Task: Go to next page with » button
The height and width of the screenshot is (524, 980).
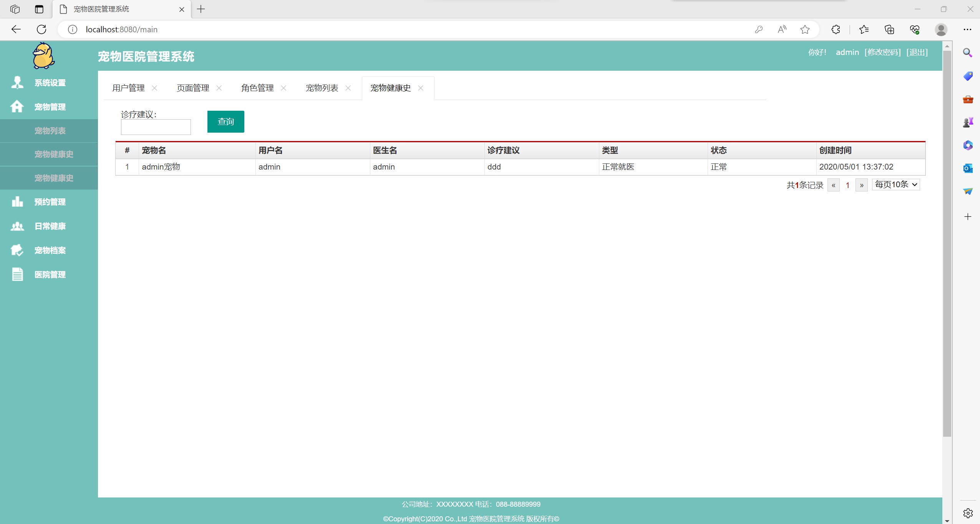Action: [x=862, y=185]
